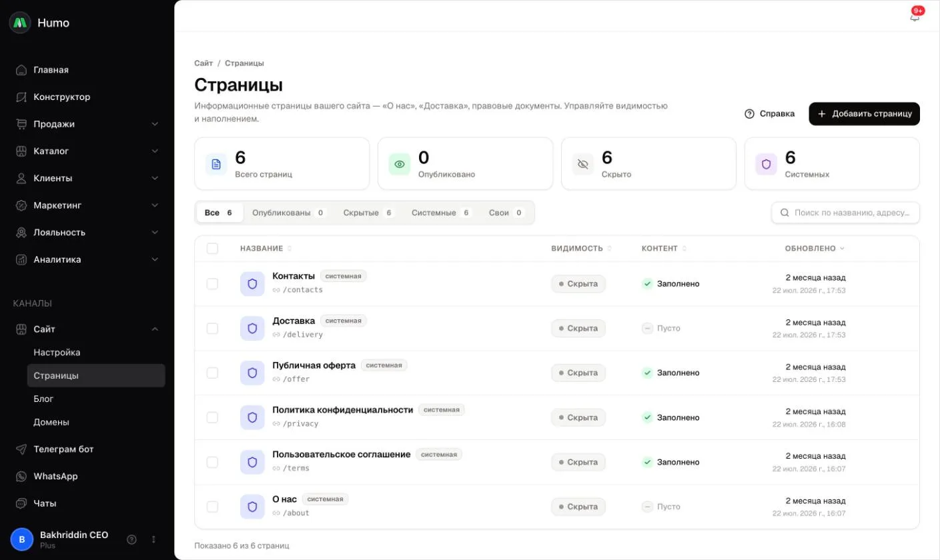Click green check icon in Контакты row

647,284
